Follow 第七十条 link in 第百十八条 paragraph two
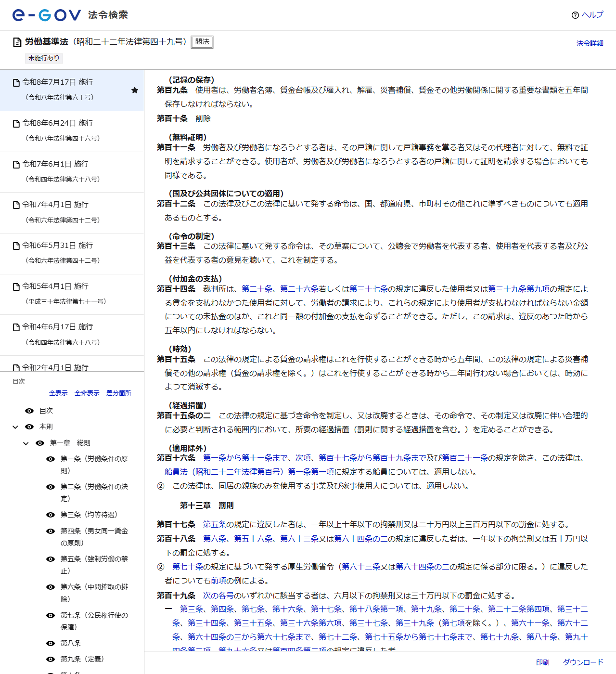Viewport: 616px width, 674px height. [188, 567]
